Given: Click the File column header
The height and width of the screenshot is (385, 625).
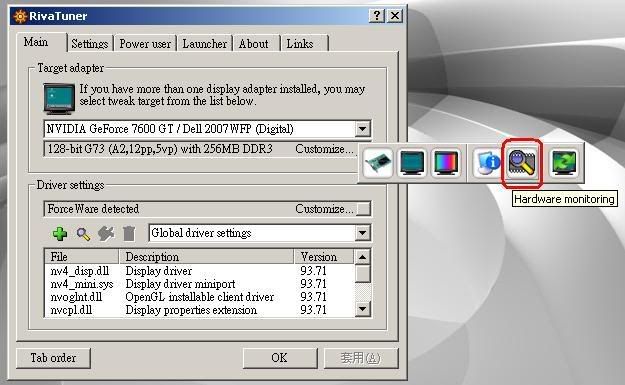Looking at the screenshot, I should [x=81, y=257].
